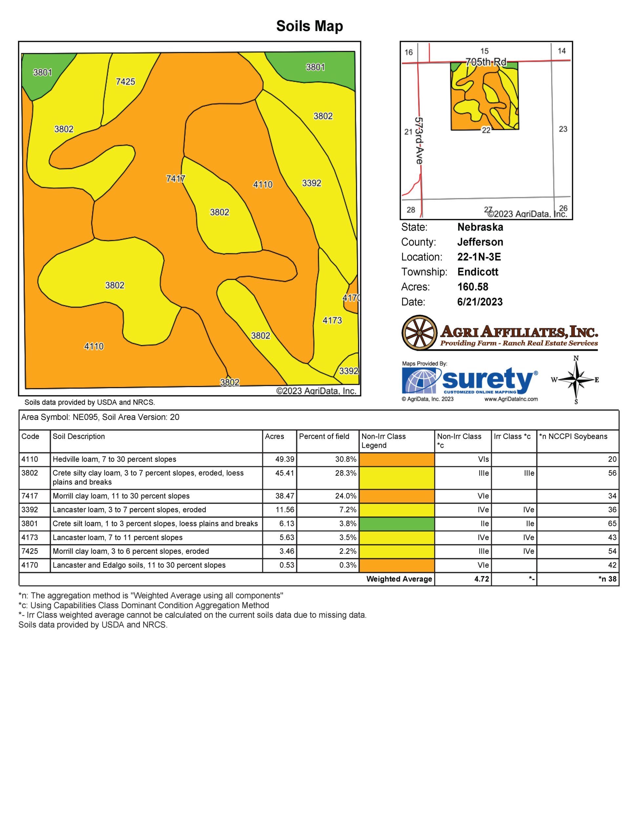Image resolution: width=627 pixels, height=840 pixels.
Task: Click the wagon wheel logo of Agri Affiliates
Action: (x=420, y=333)
